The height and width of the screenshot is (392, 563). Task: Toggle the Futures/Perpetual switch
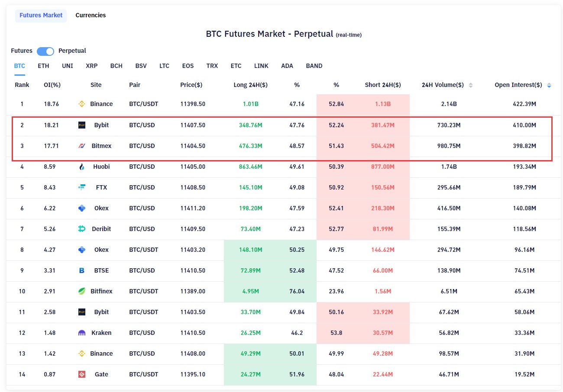pos(45,51)
